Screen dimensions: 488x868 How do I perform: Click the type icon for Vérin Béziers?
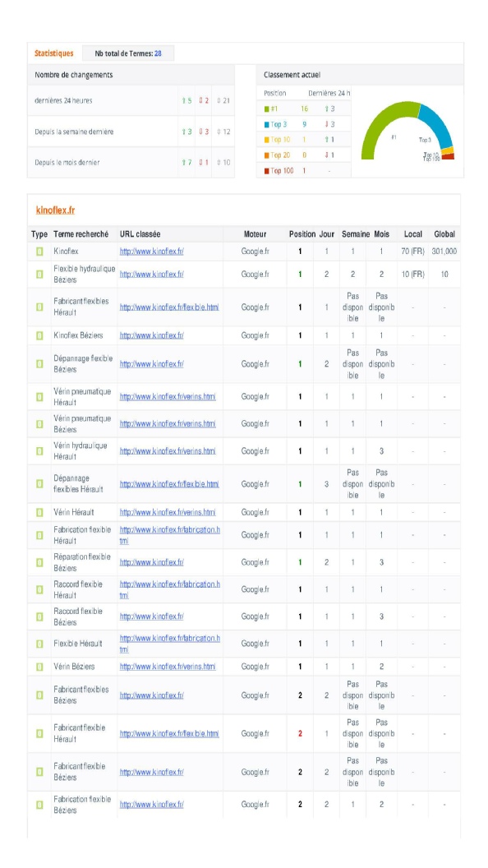(x=39, y=667)
